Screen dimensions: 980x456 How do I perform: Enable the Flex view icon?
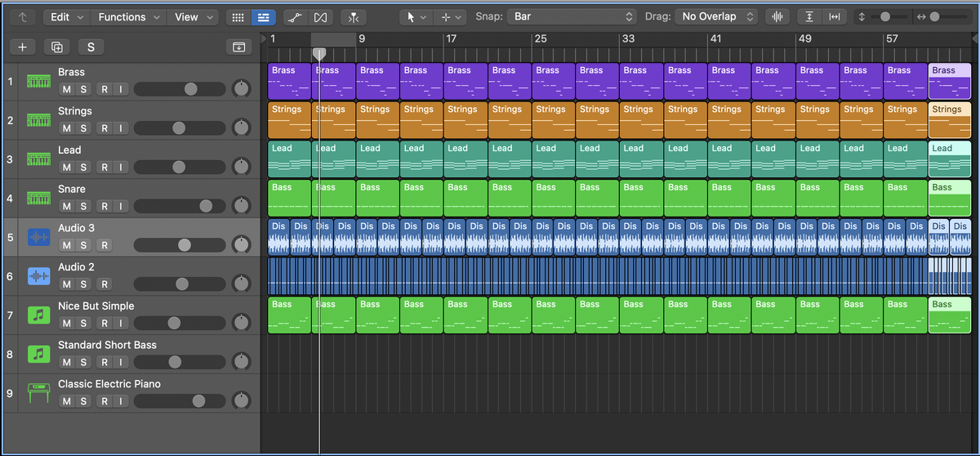tap(321, 17)
